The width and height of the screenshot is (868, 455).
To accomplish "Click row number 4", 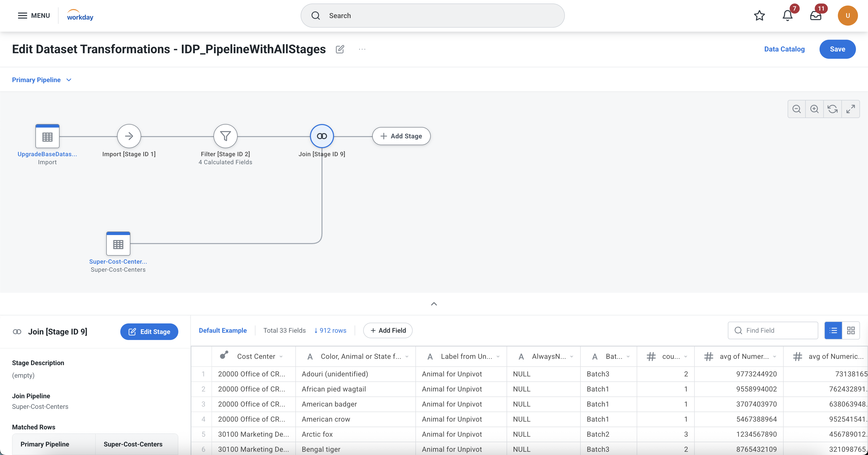I will pyautogui.click(x=203, y=419).
